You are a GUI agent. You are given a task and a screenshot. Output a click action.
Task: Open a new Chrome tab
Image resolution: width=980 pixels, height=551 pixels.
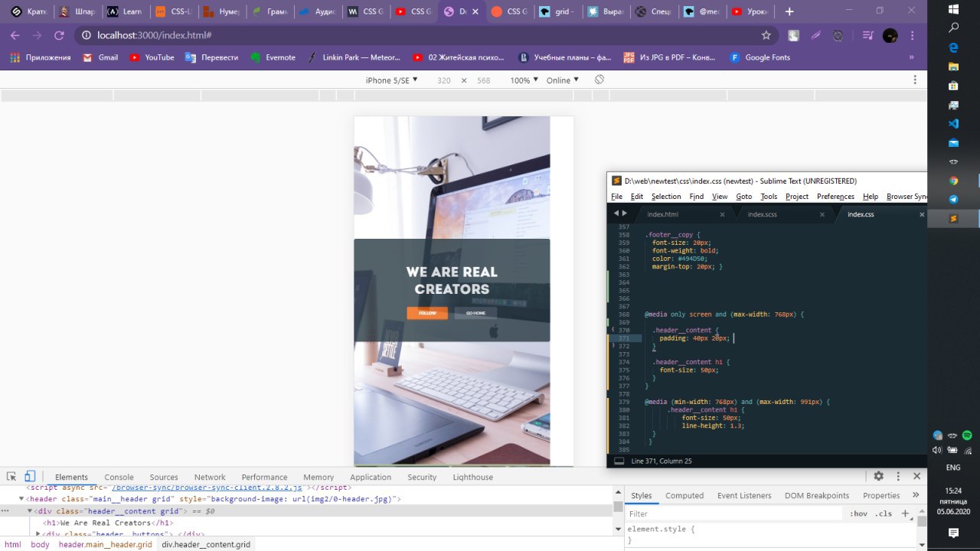[789, 11]
